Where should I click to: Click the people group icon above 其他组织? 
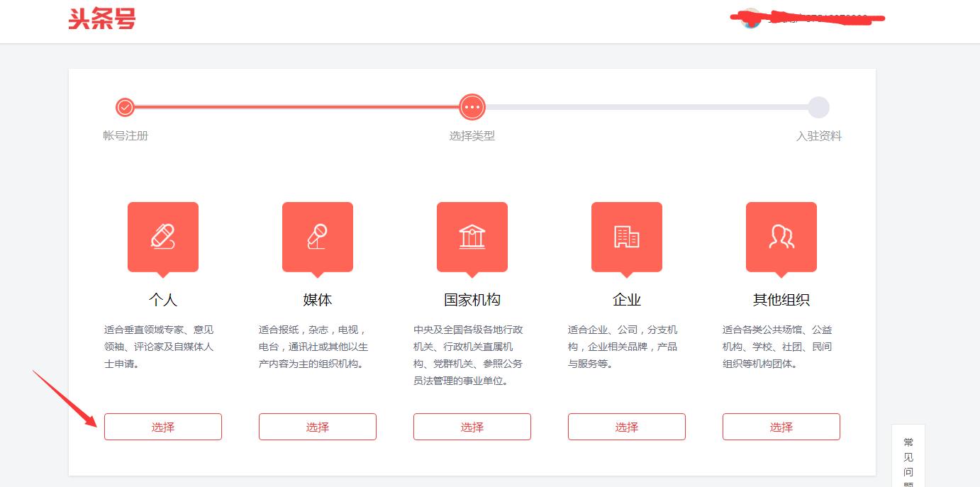781,237
